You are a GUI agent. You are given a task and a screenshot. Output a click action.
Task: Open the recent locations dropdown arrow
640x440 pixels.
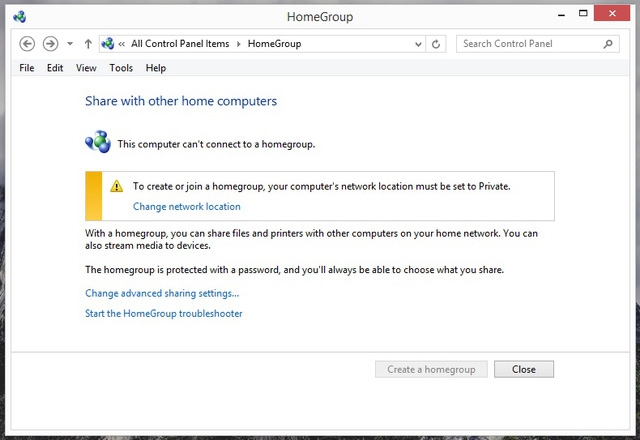[x=70, y=44]
